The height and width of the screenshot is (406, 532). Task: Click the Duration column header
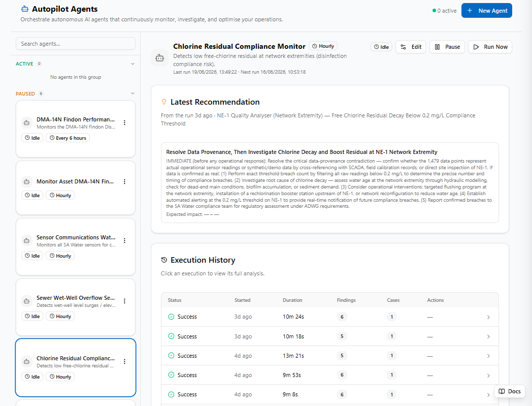click(x=292, y=300)
